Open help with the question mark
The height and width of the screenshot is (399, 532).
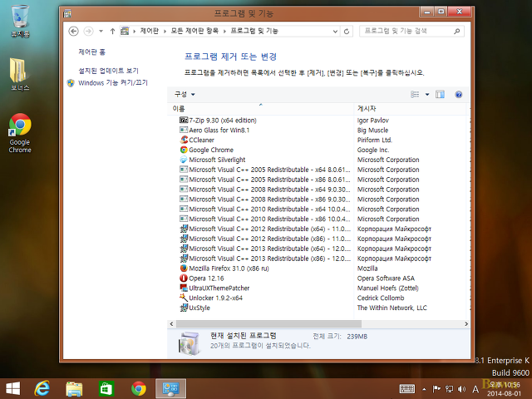coord(458,94)
